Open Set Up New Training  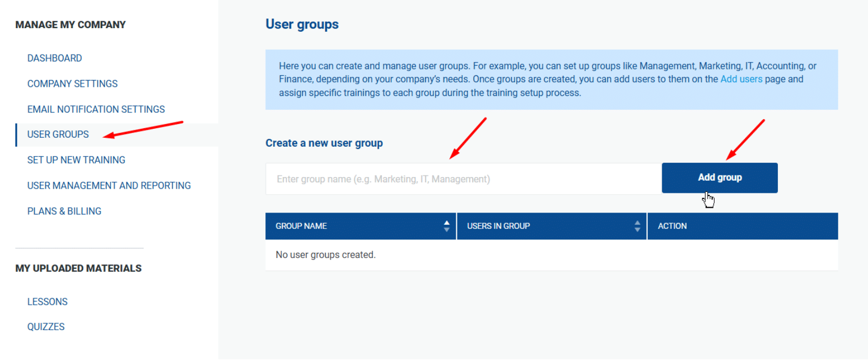tap(76, 160)
